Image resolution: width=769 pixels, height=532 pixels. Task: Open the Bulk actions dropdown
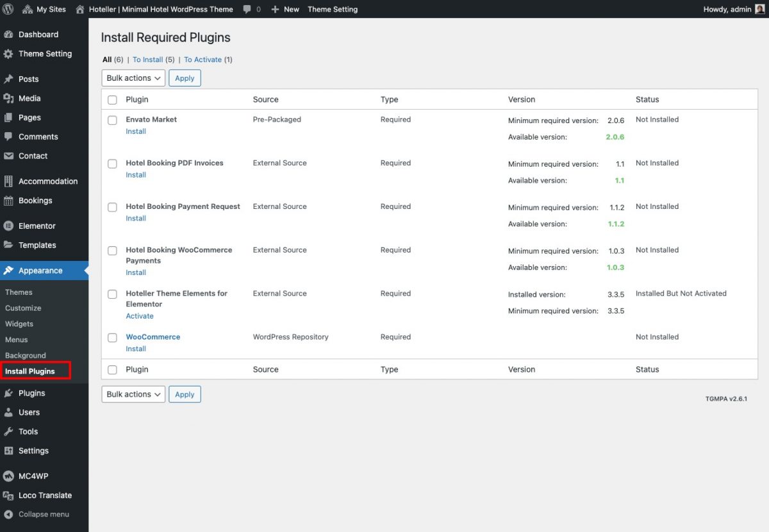point(133,78)
